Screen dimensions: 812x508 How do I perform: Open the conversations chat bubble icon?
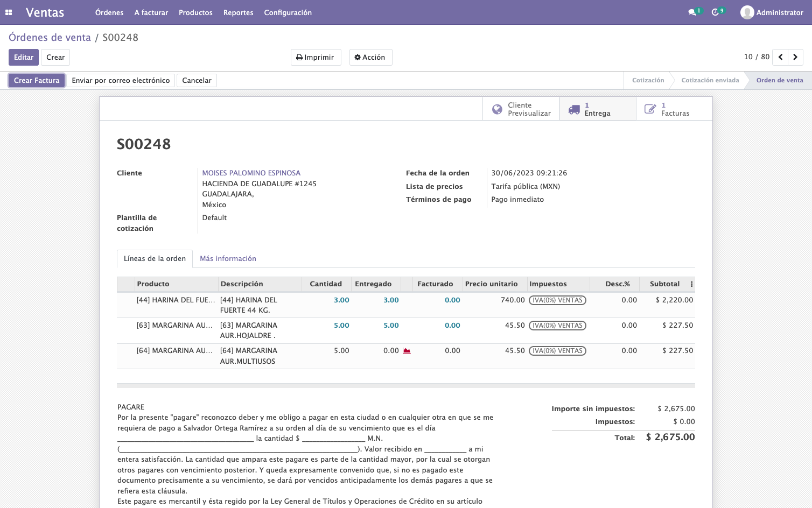pyautogui.click(x=692, y=12)
